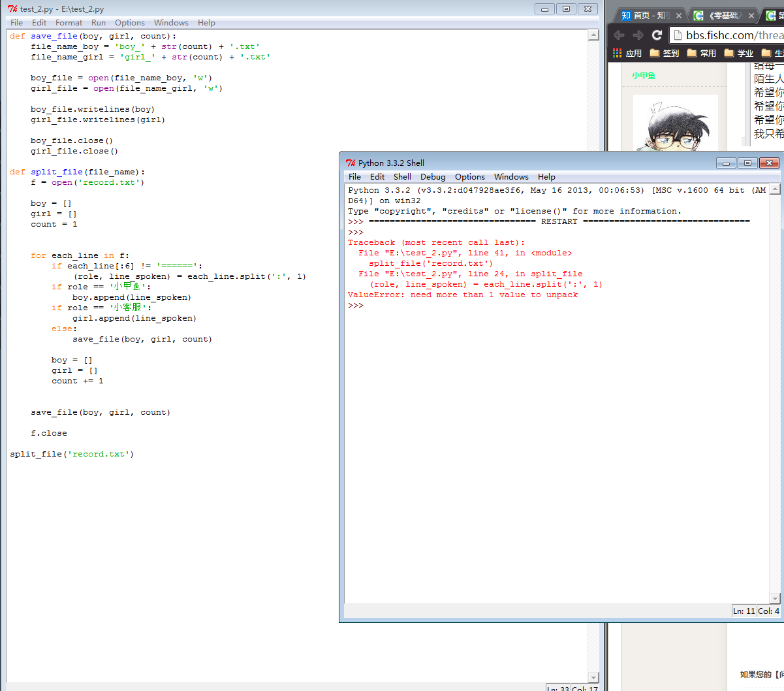
Task: Maximize the Python 3.3.2 Shell window
Action: [x=747, y=163]
